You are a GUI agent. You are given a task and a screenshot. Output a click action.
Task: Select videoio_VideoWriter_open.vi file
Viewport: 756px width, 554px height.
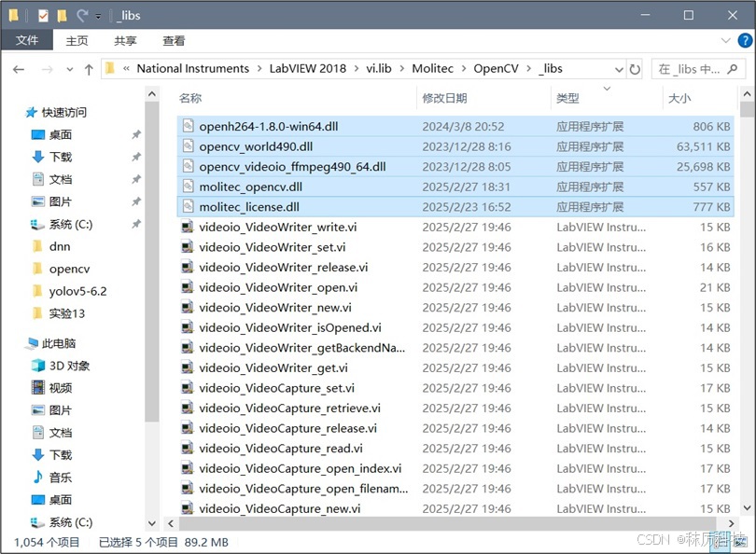[455, 287]
